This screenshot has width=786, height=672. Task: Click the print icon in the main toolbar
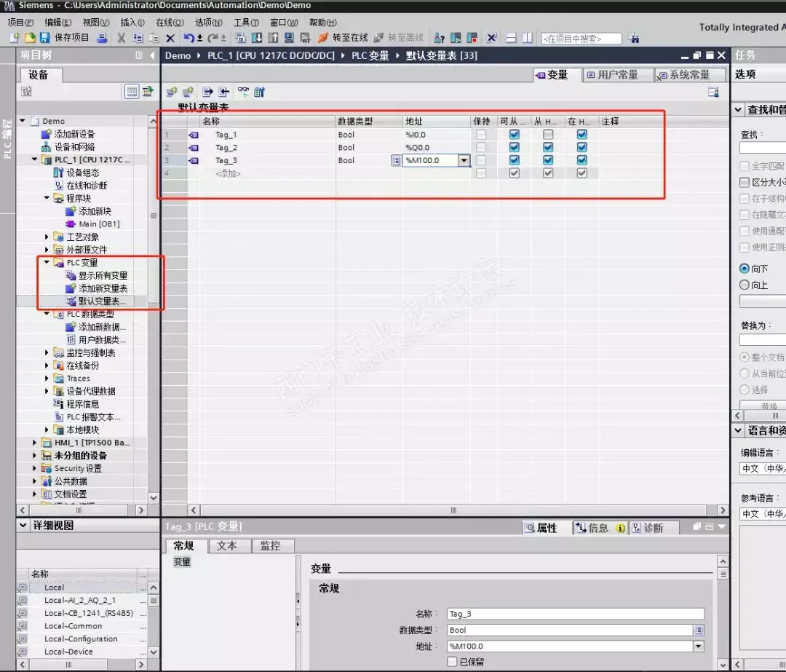[x=103, y=38]
